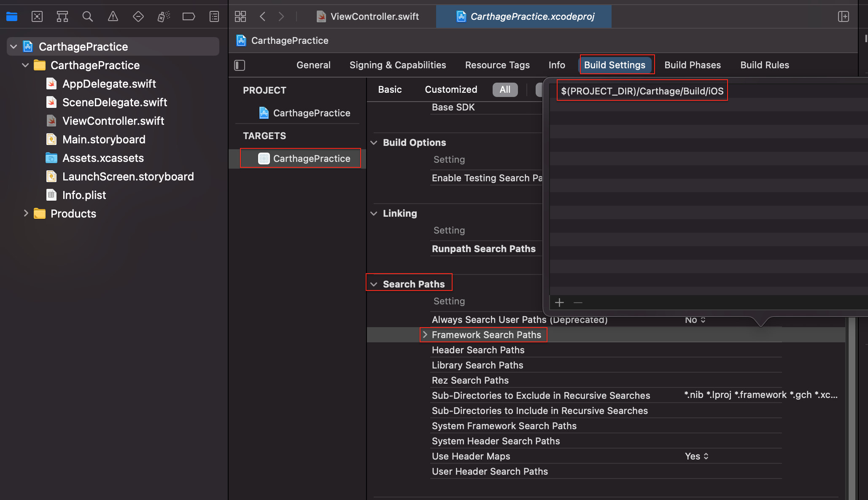Expand Framework Search Paths setting row
868x500 pixels.
point(425,335)
